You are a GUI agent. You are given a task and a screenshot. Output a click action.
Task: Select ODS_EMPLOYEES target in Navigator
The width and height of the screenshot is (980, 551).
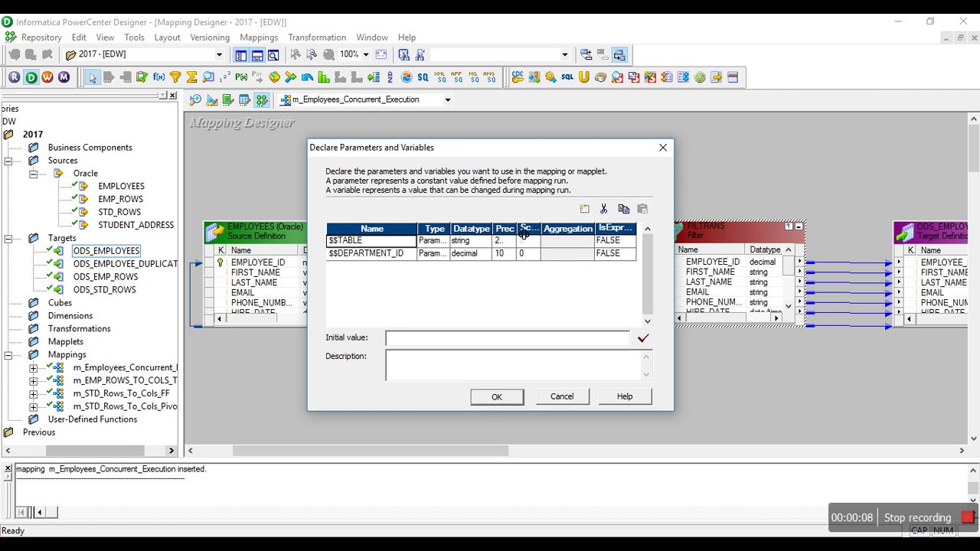coord(106,251)
